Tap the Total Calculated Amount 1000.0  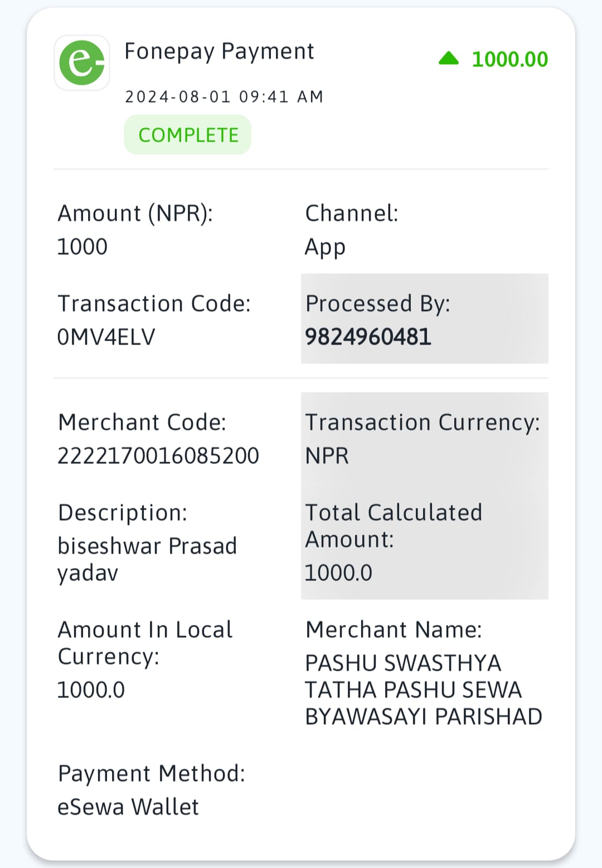tap(339, 573)
